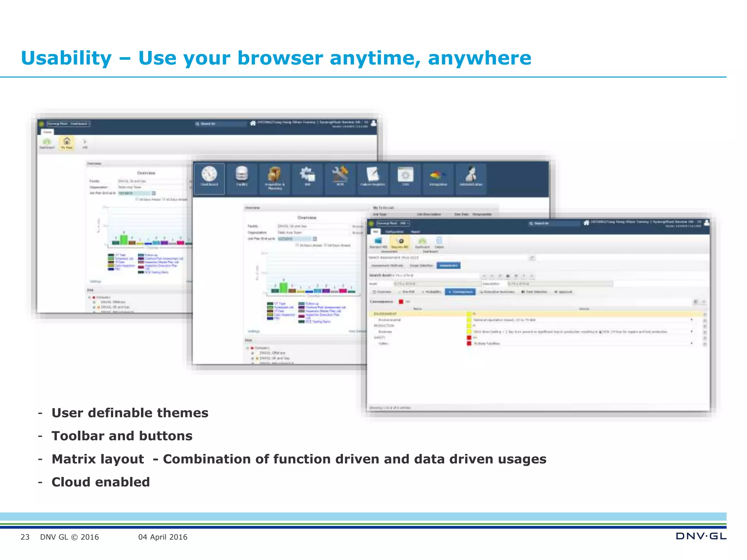747x560 pixels.
Task: Switch to the Configuration tab
Action: (x=394, y=232)
